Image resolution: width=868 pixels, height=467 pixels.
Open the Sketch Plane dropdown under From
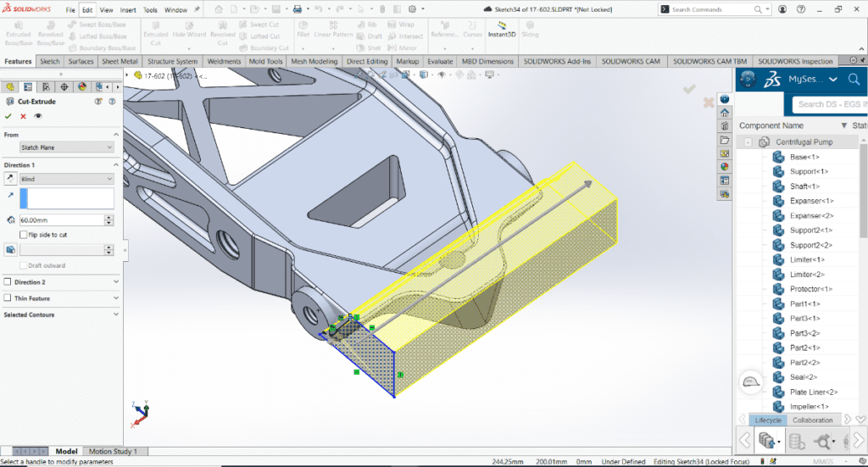coord(66,147)
